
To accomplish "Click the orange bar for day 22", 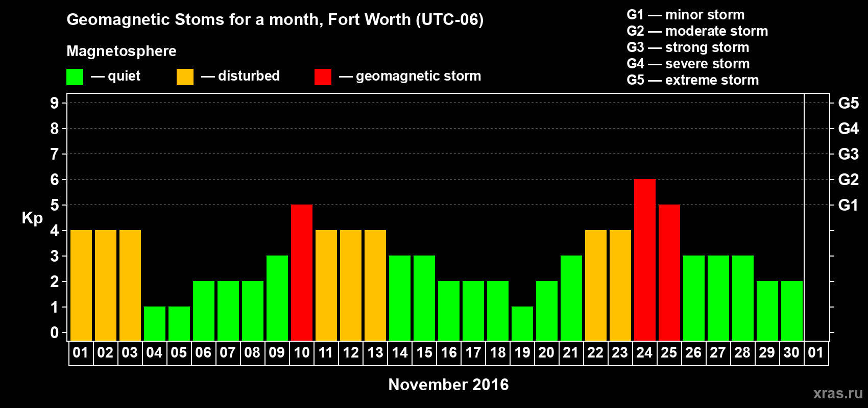I will [596, 286].
